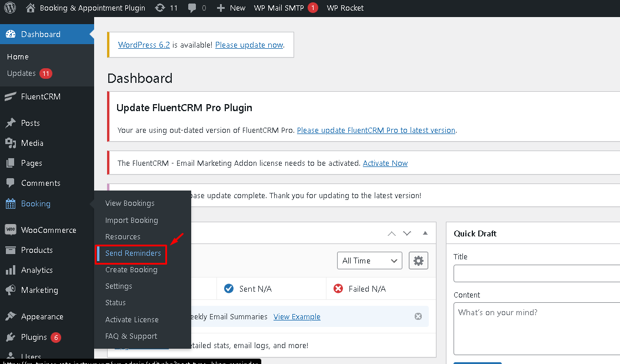Image resolution: width=620 pixels, height=364 pixels.
Task: Move widget up with the up chevron
Action: [x=391, y=233]
